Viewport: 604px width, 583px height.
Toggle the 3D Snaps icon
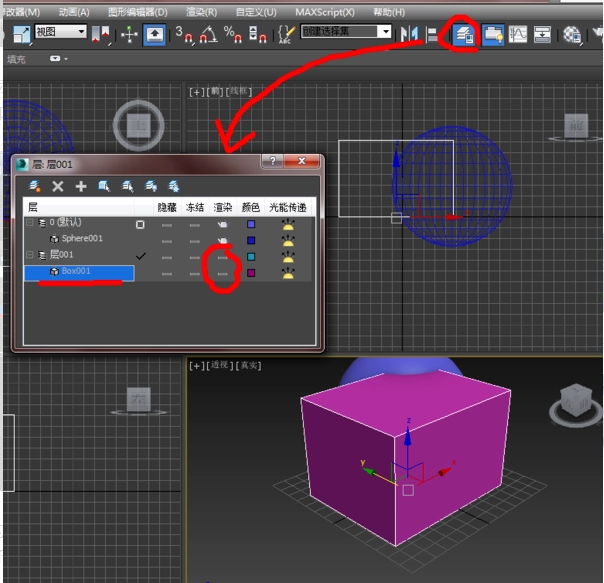point(184,34)
